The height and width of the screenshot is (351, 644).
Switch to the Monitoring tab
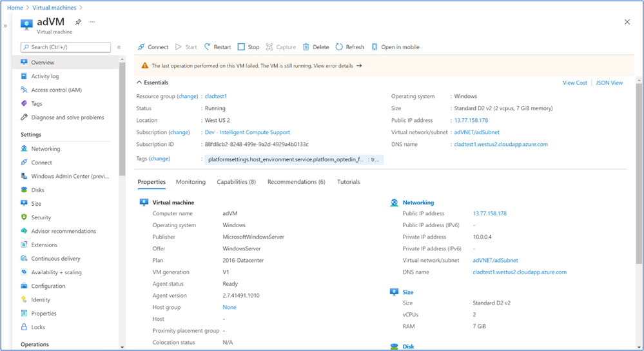pyautogui.click(x=191, y=182)
